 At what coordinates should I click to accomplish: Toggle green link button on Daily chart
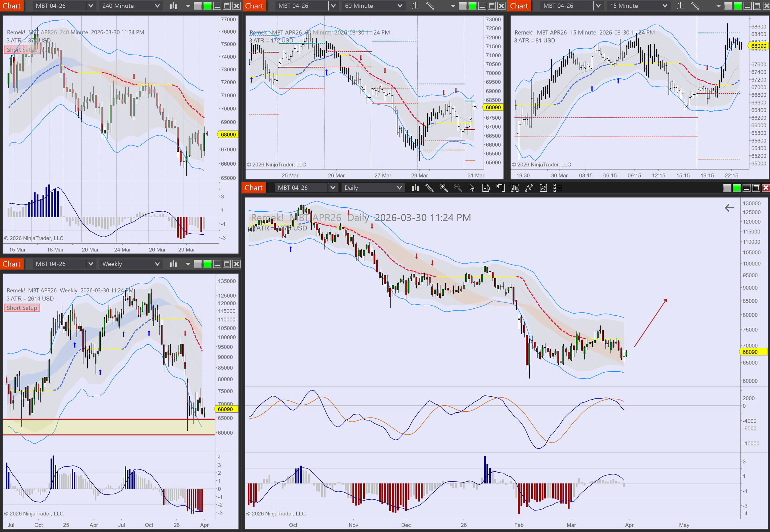737,188
